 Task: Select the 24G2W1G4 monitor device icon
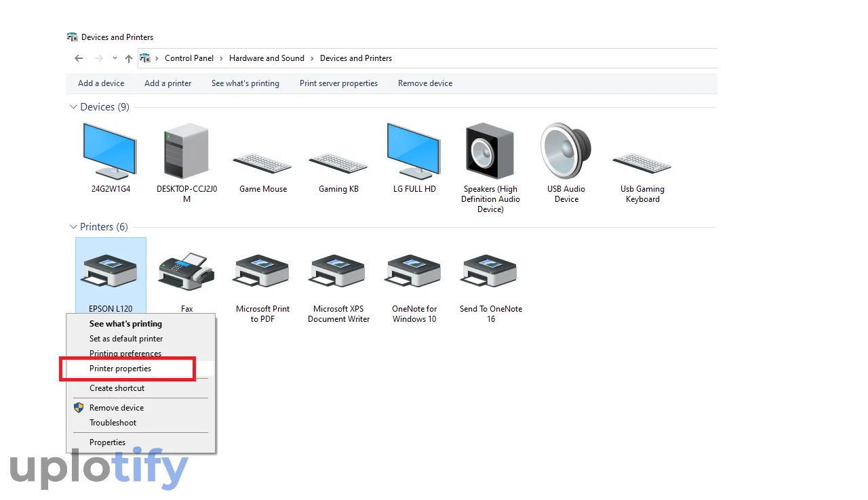[110, 151]
